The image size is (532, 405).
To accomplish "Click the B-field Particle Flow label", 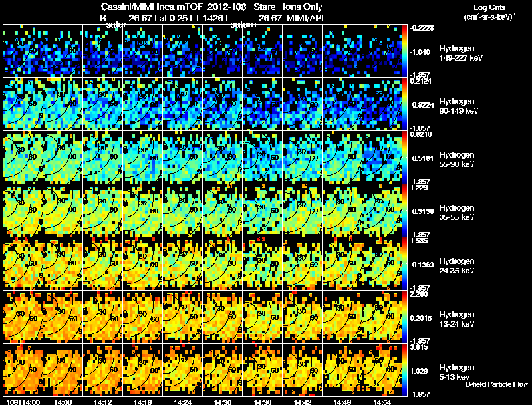I will coord(497,384).
